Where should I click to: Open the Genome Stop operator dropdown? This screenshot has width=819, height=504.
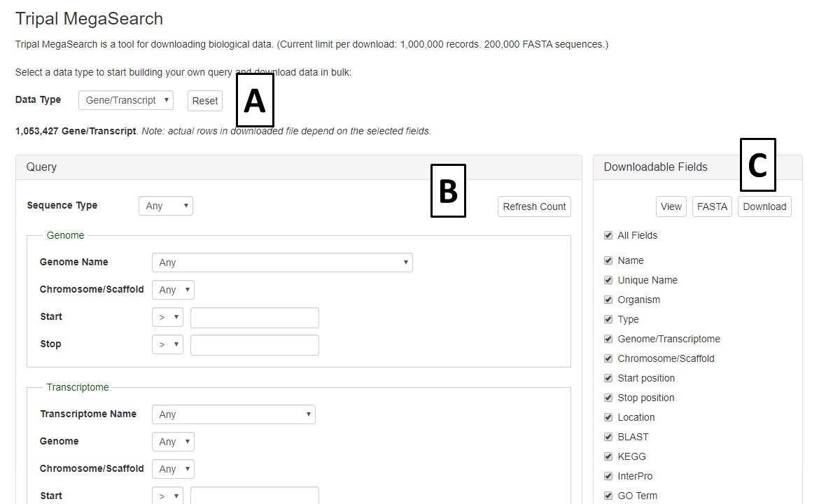(168, 344)
